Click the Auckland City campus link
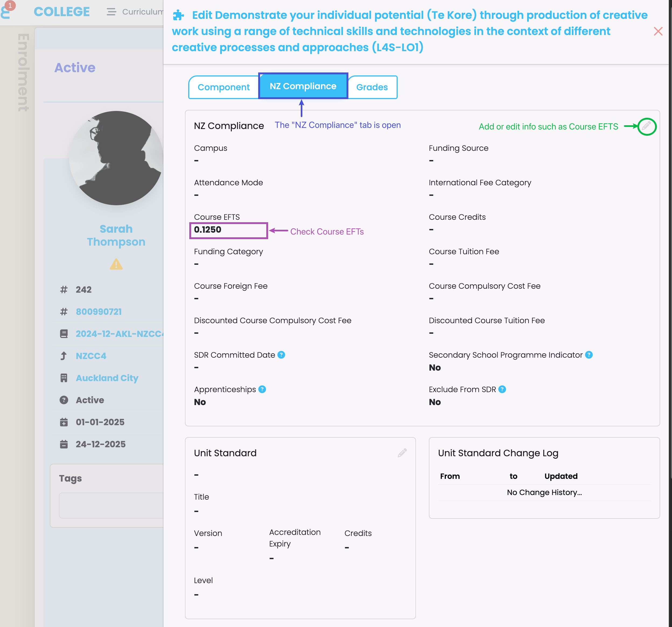The width and height of the screenshot is (672, 627). [107, 378]
